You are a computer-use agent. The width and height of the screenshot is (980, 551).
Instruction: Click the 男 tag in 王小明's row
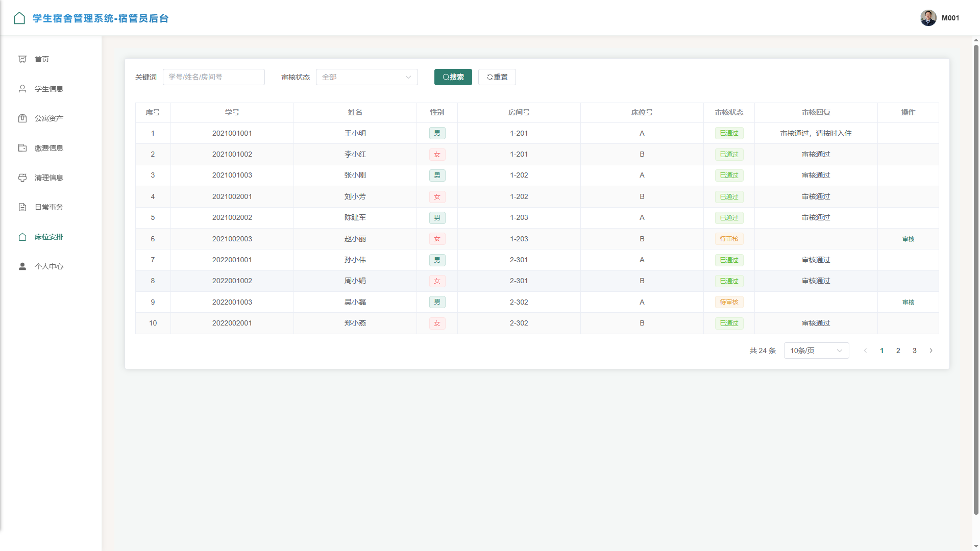[437, 133]
